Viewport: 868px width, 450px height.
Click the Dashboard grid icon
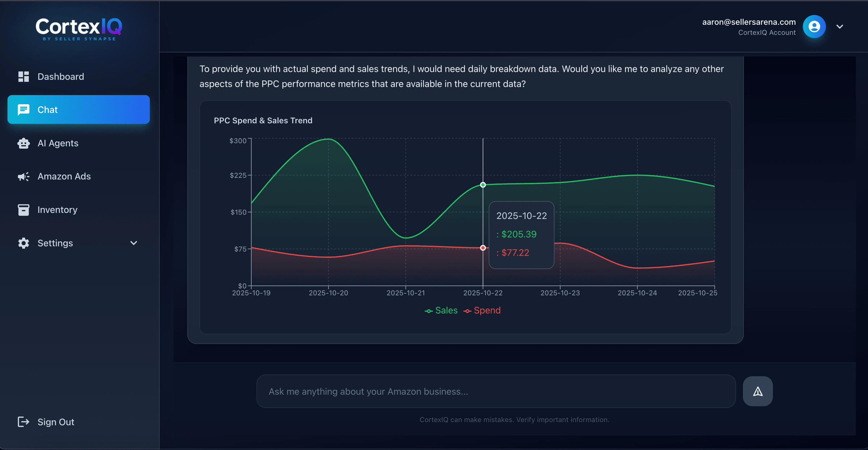click(24, 77)
